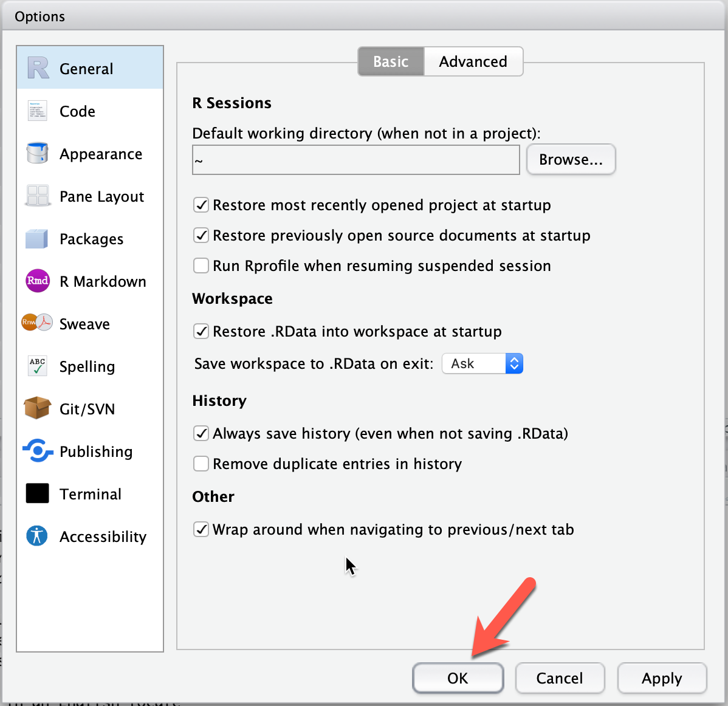Open Accessibility options label
The image size is (728, 706).
(103, 537)
